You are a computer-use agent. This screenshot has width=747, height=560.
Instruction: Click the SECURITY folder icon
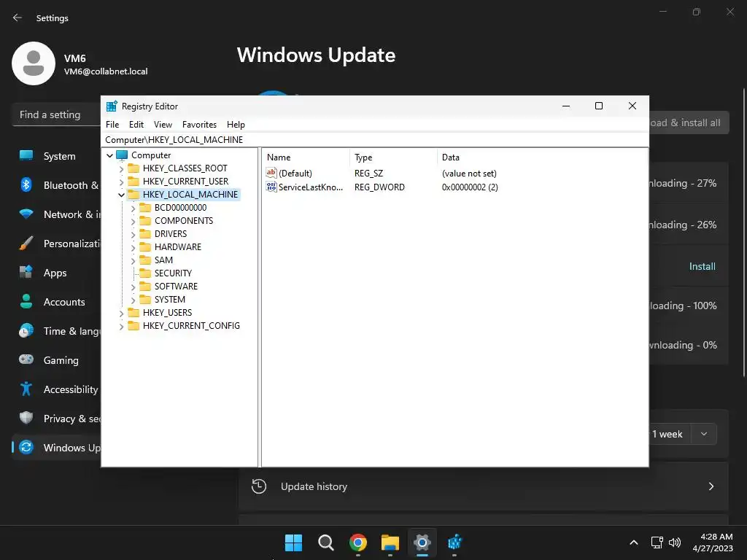[x=145, y=273]
